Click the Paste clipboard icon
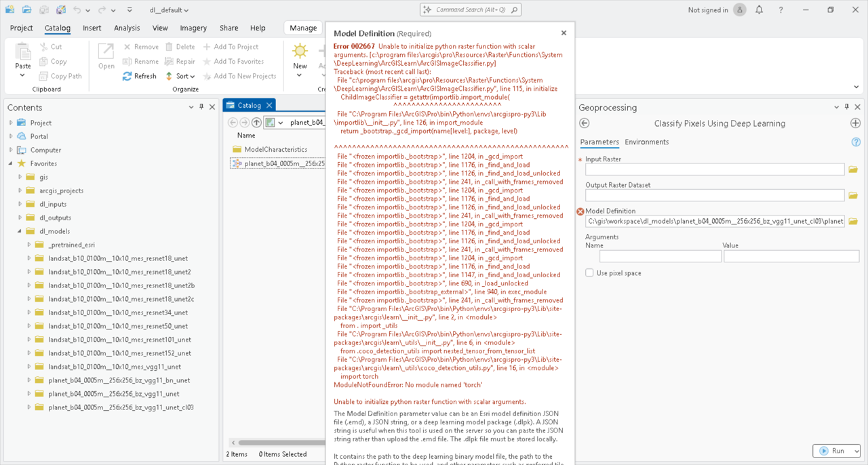Image resolution: width=868 pixels, height=465 pixels. (23, 53)
